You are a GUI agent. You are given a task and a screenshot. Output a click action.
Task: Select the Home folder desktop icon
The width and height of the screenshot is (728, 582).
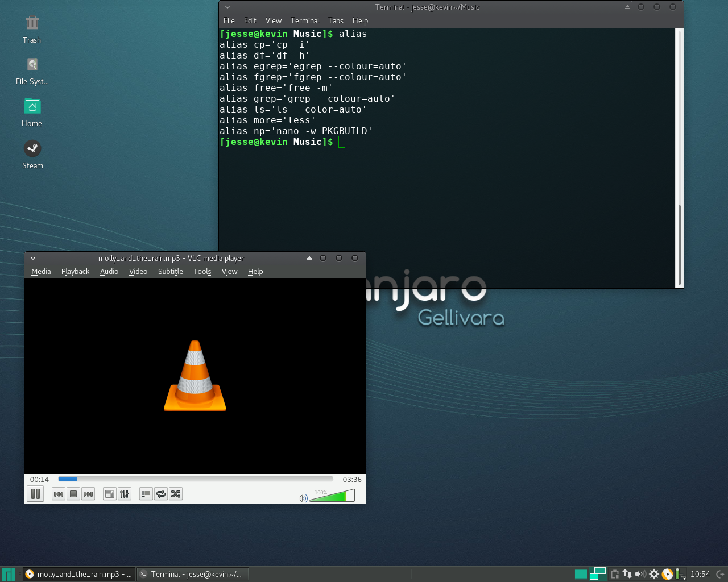(32, 114)
